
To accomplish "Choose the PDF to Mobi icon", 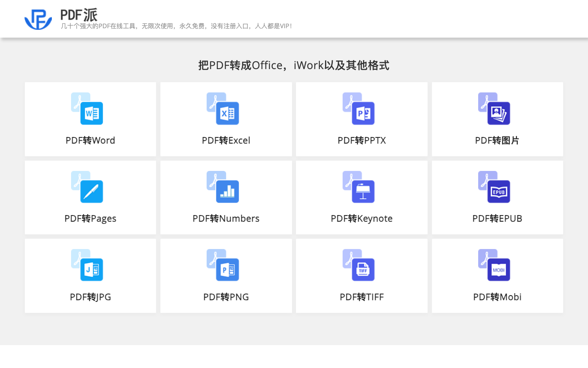I will [x=494, y=265].
